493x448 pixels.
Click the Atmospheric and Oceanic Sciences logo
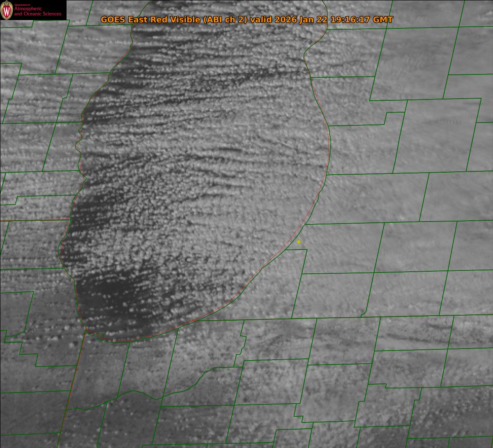[33, 10]
